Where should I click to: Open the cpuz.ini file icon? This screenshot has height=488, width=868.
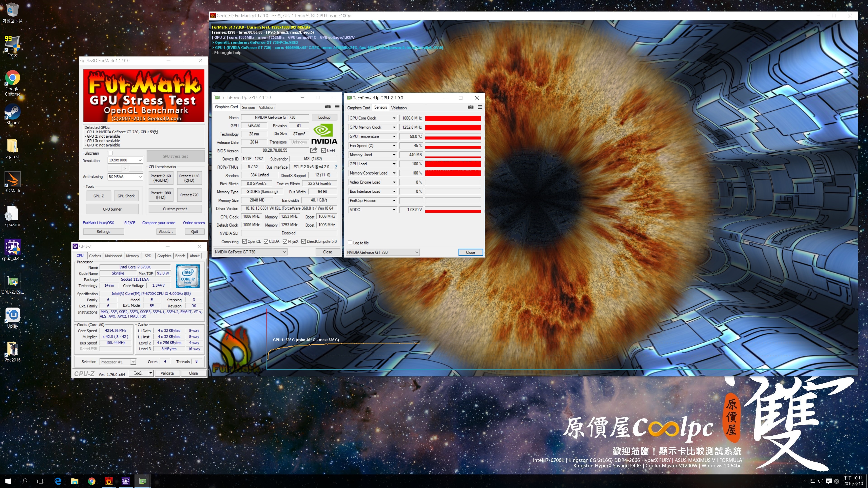12,216
